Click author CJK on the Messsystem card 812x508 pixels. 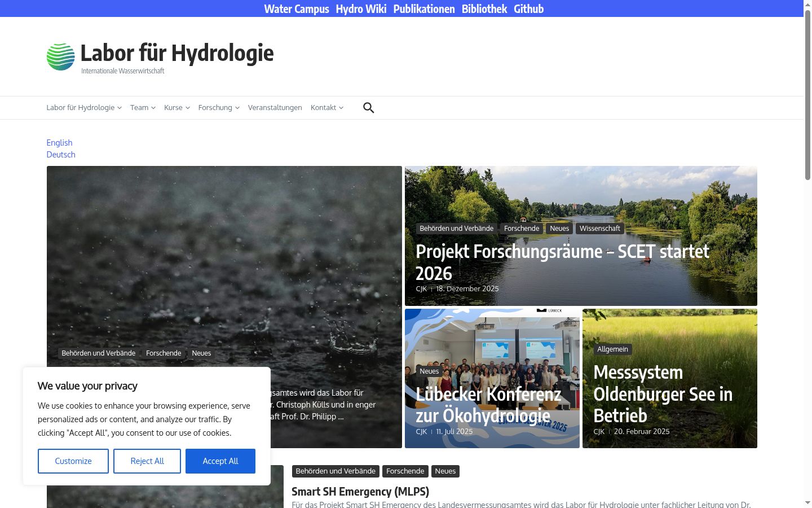[x=599, y=432]
